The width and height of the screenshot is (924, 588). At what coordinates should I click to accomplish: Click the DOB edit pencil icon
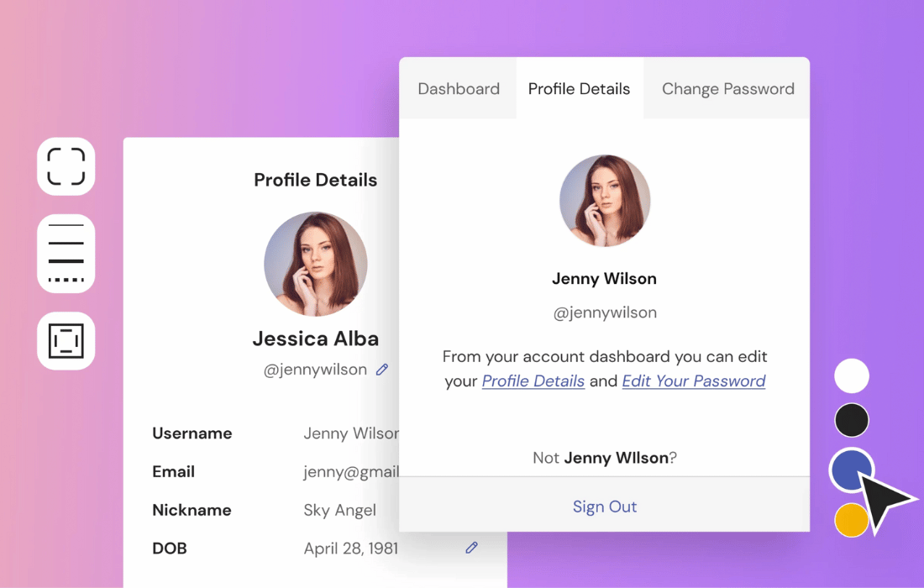[471, 548]
